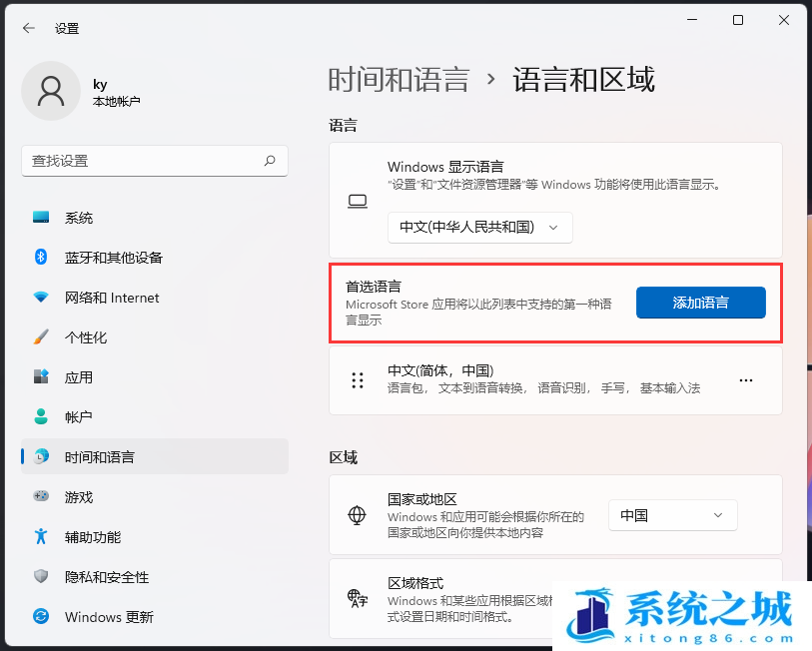Open the 国家或地区 中国 dropdown

pyautogui.click(x=673, y=515)
